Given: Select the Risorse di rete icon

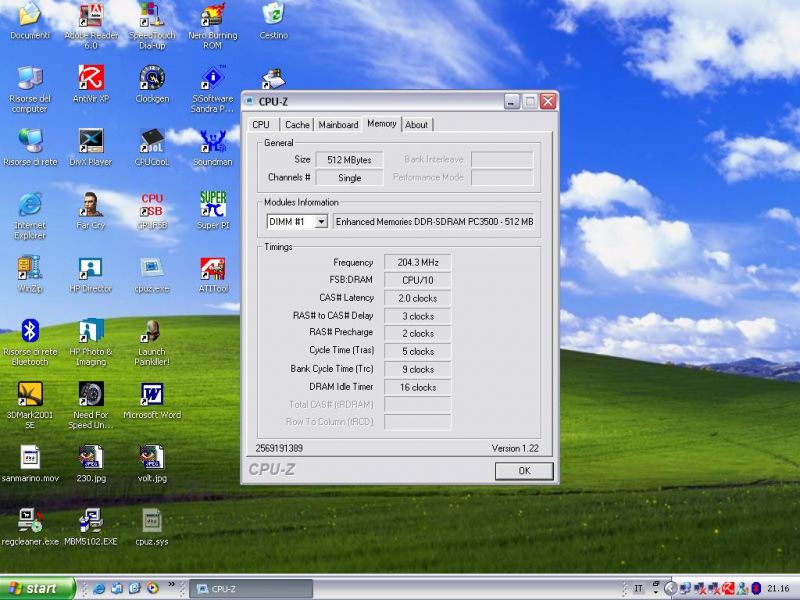Looking at the screenshot, I should (x=30, y=147).
